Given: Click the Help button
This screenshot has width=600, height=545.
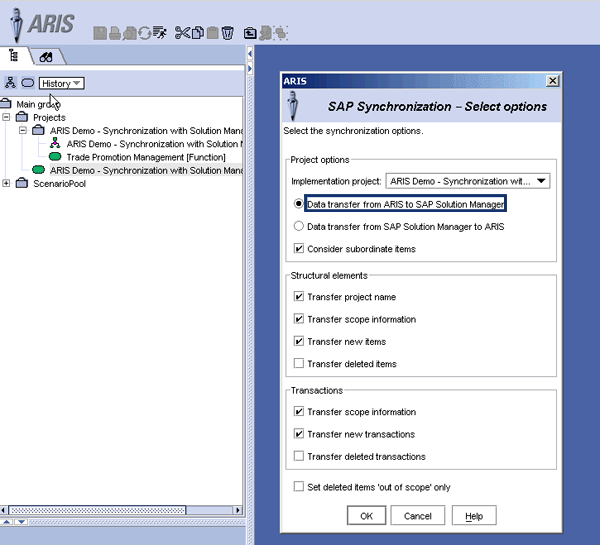Looking at the screenshot, I should point(474,516).
